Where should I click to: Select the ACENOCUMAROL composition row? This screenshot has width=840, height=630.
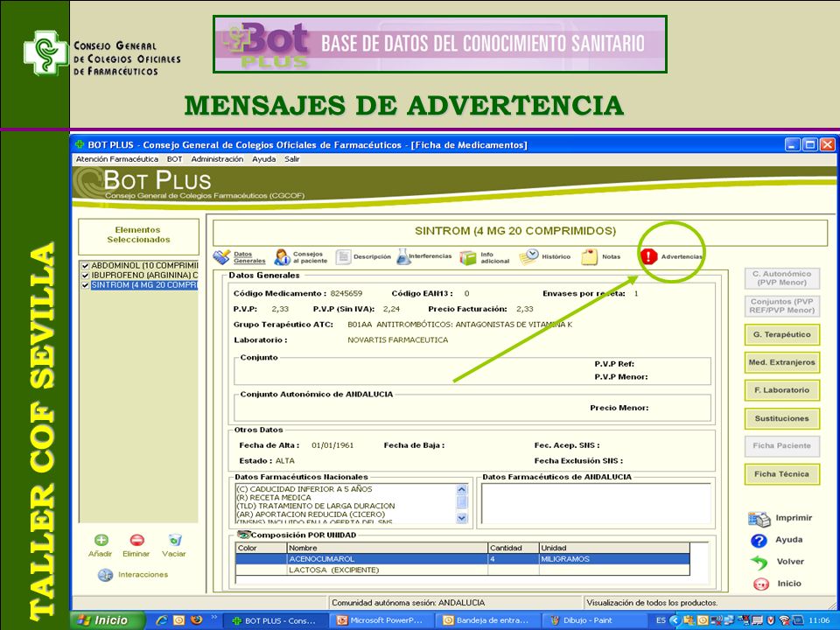point(463,559)
